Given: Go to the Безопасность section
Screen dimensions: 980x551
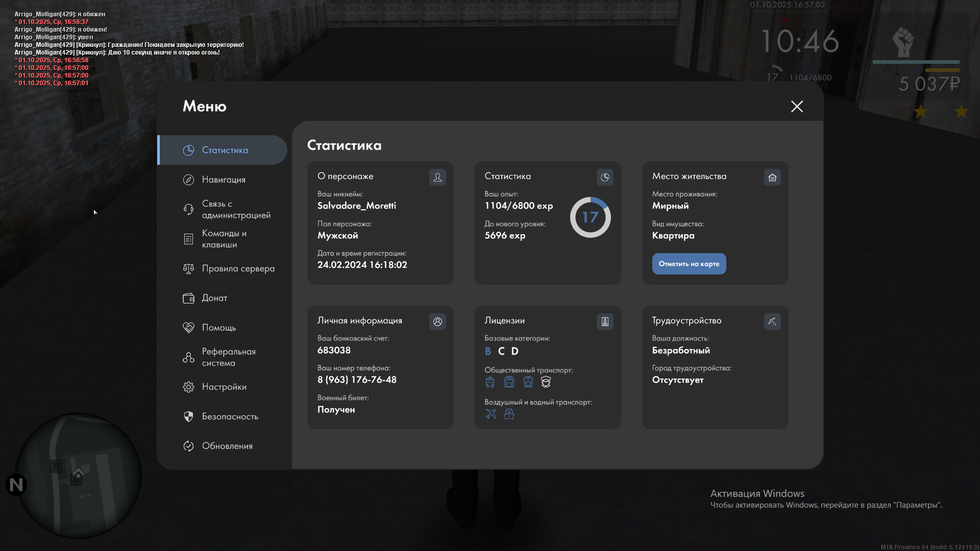Looking at the screenshot, I should pos(230,416).
